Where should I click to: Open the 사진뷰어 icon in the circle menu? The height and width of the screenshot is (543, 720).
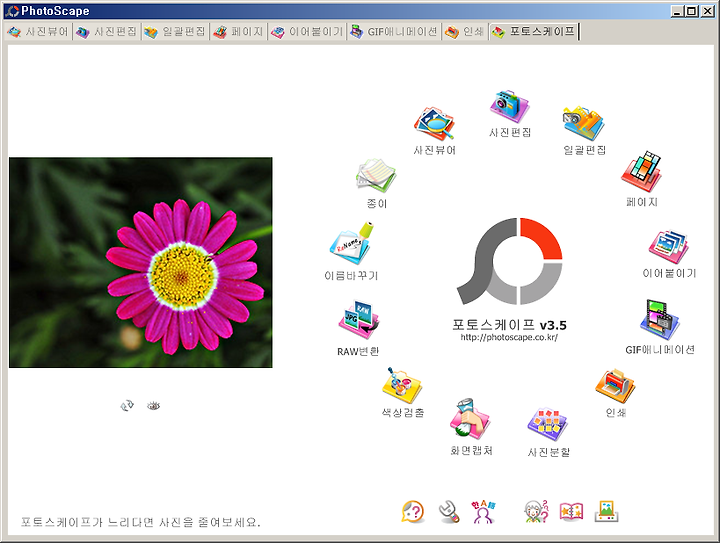coord(434,124)
